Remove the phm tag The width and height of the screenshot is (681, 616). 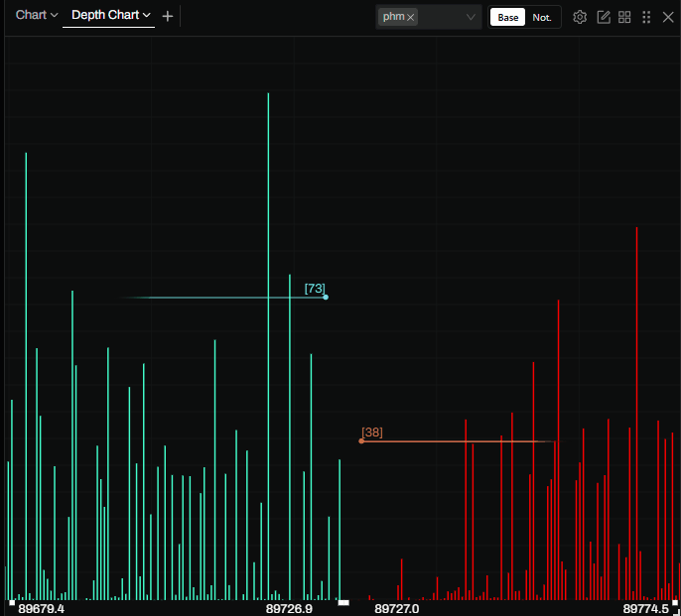pyautogui.click(x=410, y=18)
